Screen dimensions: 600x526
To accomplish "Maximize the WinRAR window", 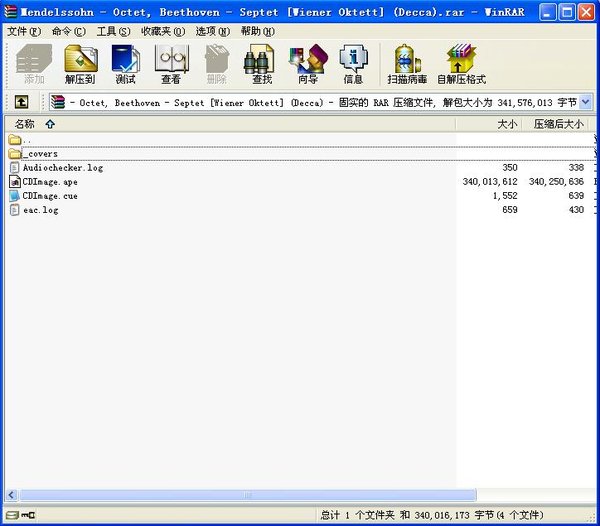I will pyautogui.click(x=567, y=12).
